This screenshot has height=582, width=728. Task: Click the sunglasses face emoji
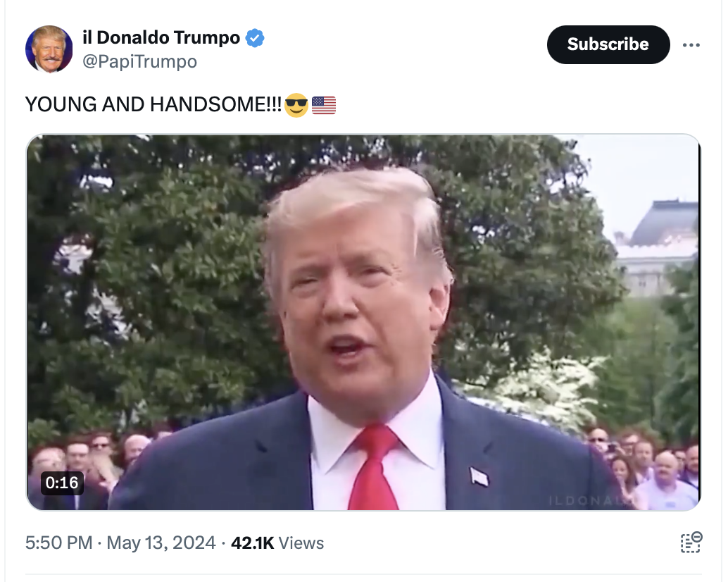296,105
